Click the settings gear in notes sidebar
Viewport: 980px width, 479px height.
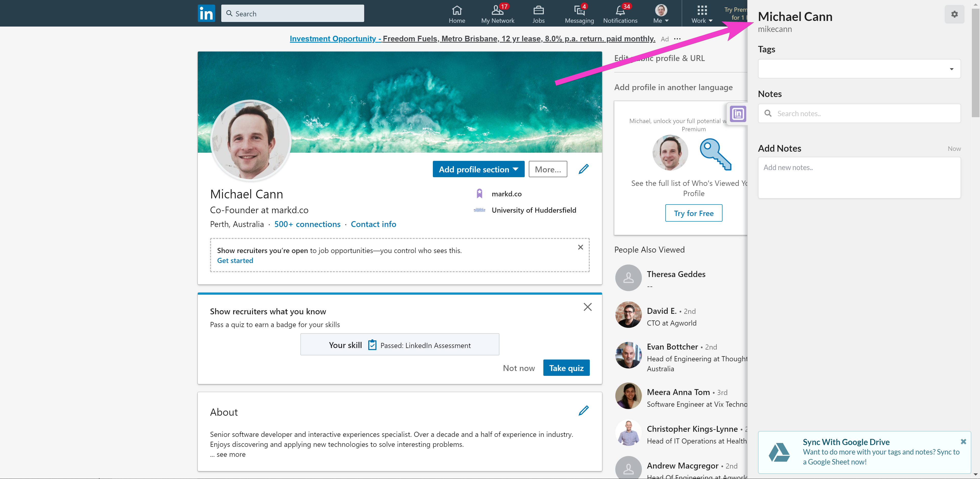tap(954, 15)
